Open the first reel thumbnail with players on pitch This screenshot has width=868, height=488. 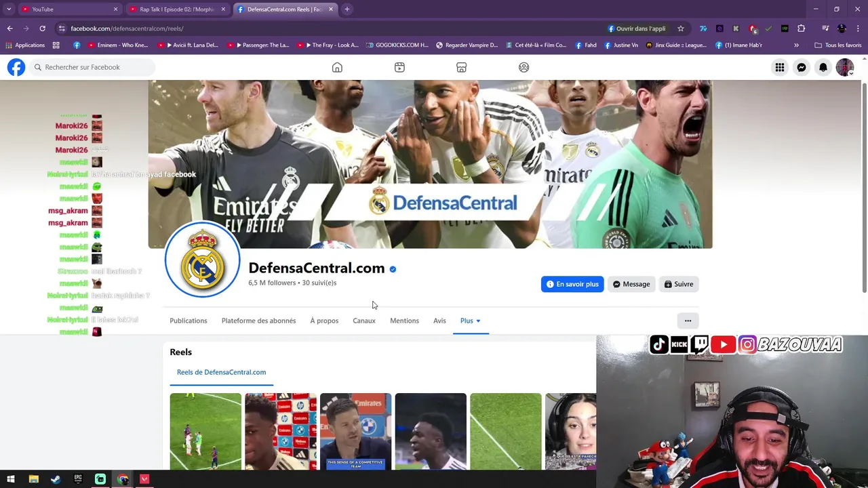point(205,431)
